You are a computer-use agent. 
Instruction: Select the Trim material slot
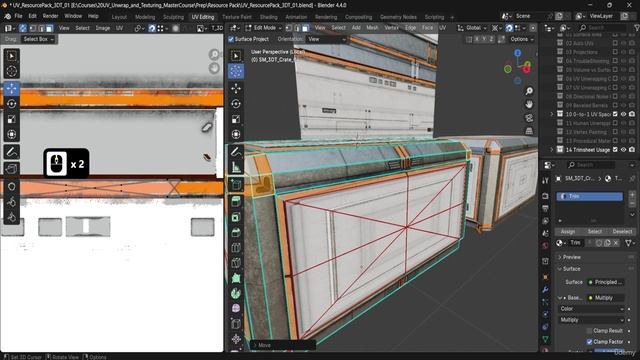point(589,196)
